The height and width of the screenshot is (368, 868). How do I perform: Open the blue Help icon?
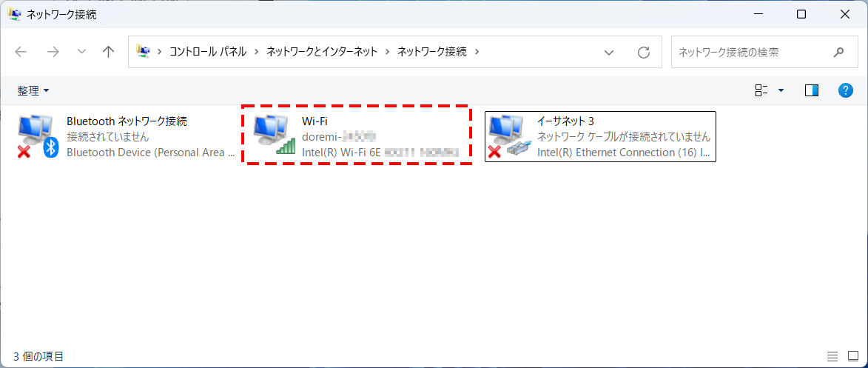(x=846, y=90)
